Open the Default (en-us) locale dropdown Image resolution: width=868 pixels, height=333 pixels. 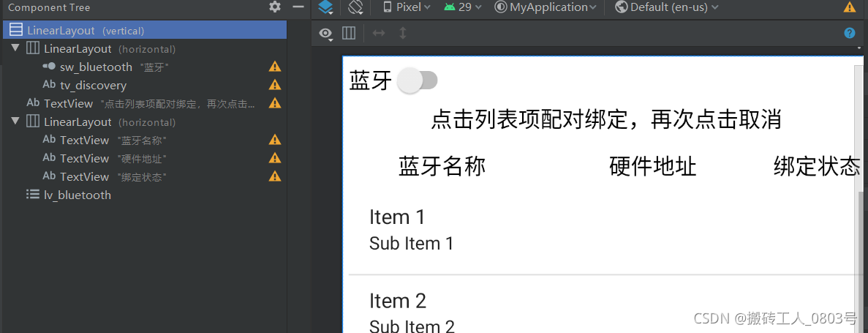666,7
